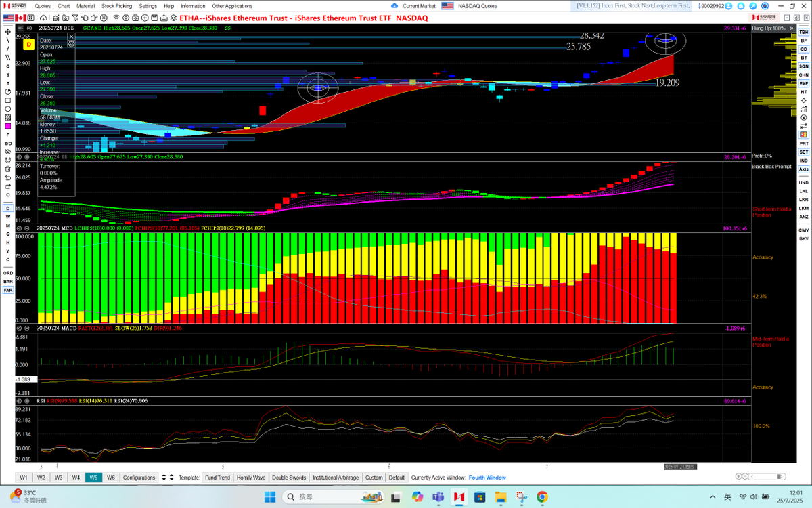Open the Chart menu
Image resolution: width=812 pixels, height=508 pixels.
pos(64,5)
